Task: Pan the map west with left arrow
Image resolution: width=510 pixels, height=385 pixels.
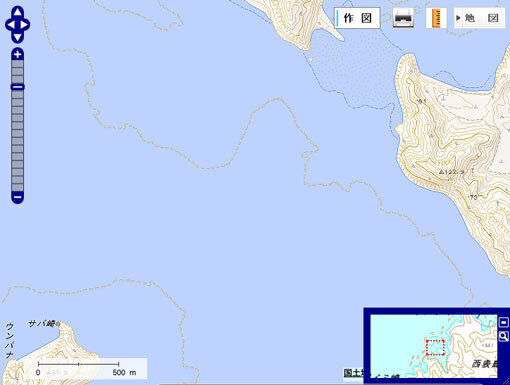Action: (x=10, y=25)
